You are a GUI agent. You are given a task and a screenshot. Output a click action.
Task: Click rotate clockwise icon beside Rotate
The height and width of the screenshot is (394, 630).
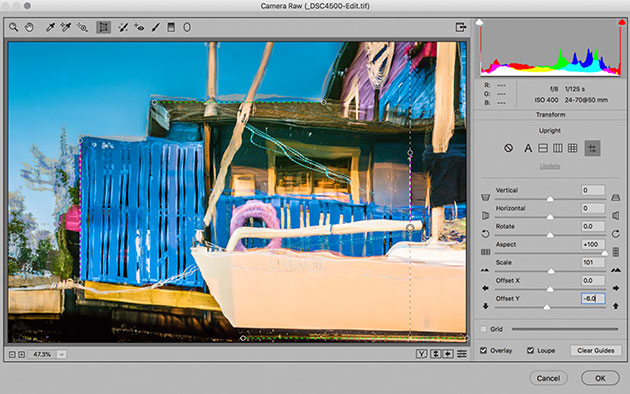point(616,234)
